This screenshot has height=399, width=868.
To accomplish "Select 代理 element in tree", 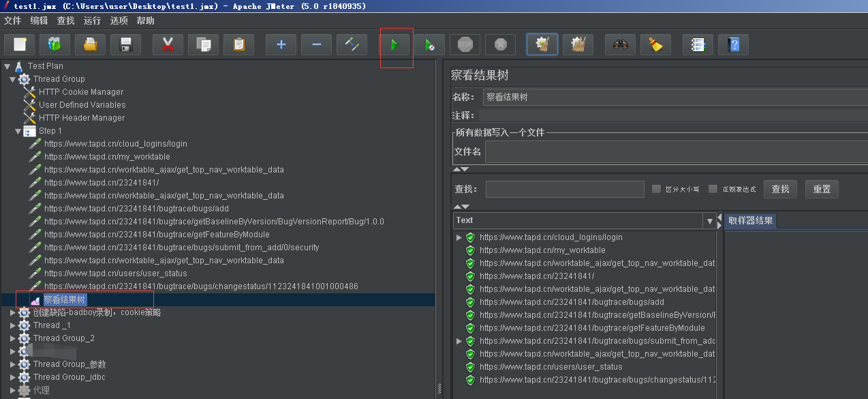I will tap(41, 390).
